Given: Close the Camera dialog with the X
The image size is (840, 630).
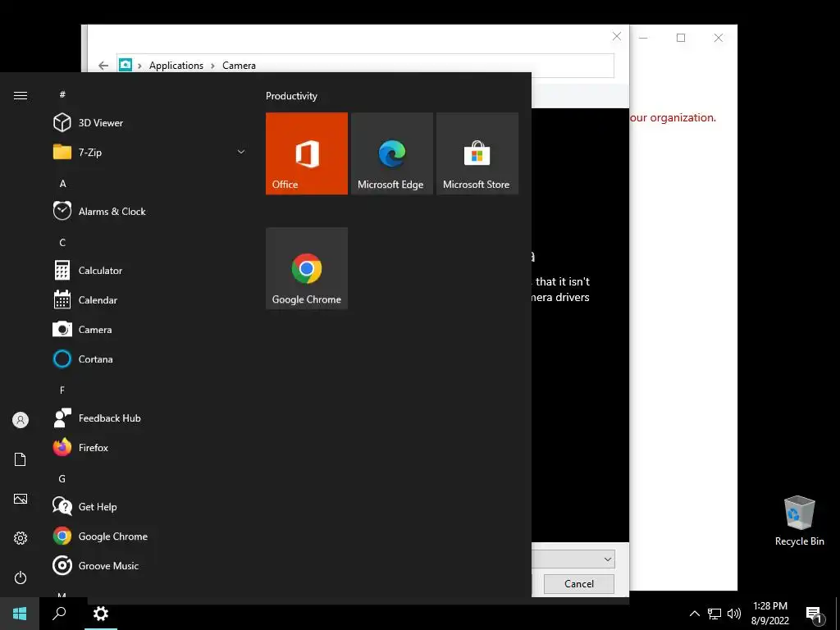Looking at the screenshot, I should coord(617,36).
